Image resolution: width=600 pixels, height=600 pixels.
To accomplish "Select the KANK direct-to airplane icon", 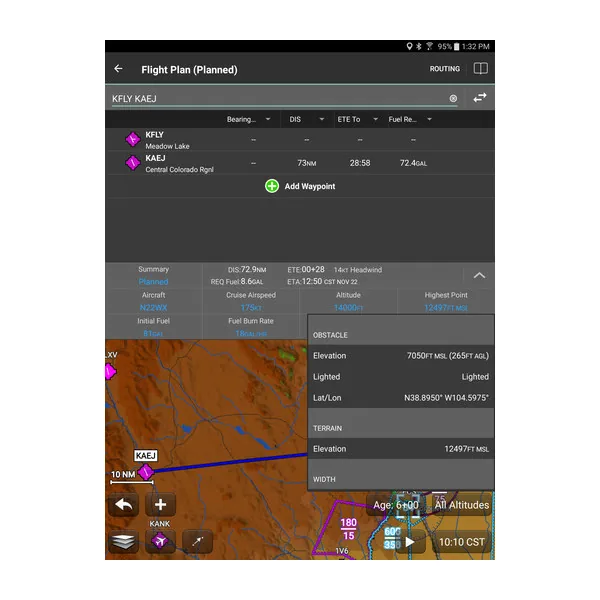I will 160,541.
